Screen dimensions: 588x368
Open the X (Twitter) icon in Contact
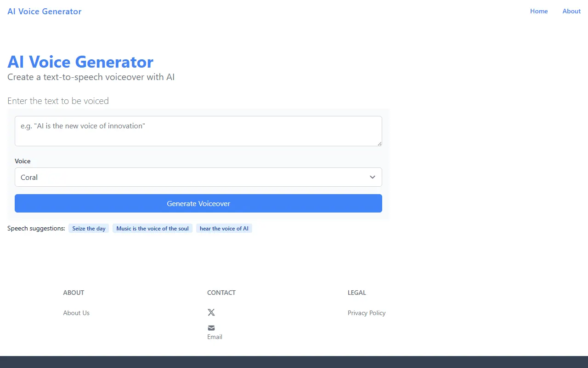(x=211, y=312)
